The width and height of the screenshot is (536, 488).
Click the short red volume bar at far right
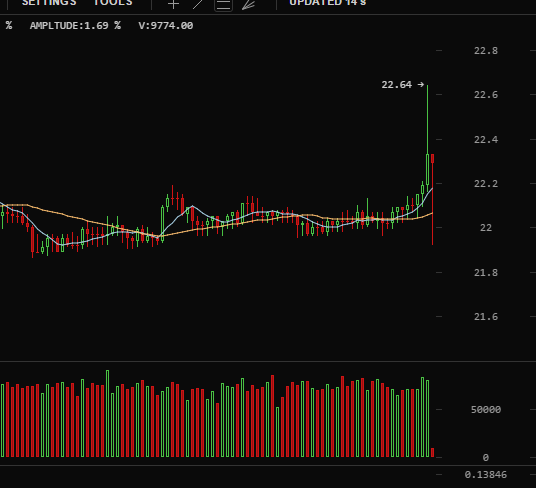432,452
